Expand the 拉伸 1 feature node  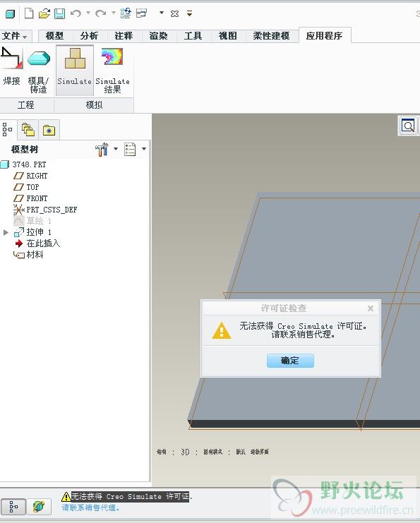coord(6,232)
